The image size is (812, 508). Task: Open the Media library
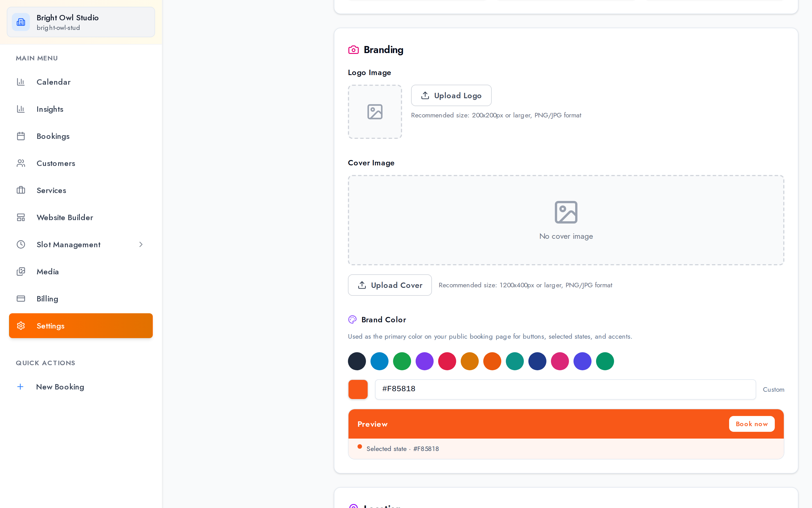pos(81,271)
